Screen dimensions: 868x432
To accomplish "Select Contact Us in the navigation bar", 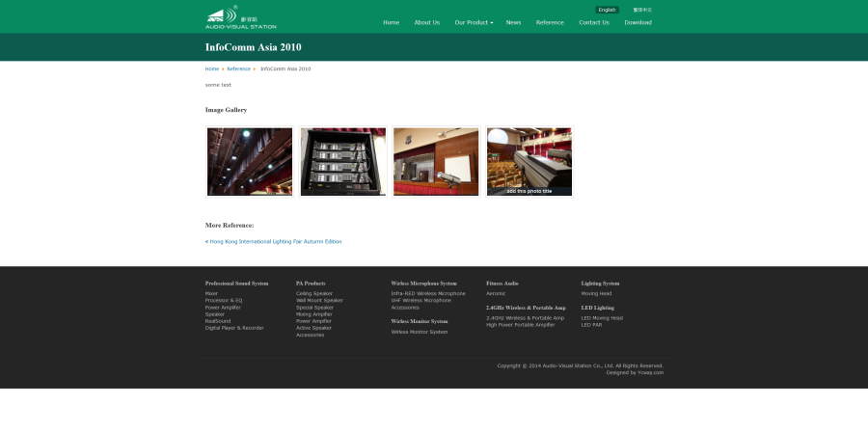I will click(x=593, y=22).
